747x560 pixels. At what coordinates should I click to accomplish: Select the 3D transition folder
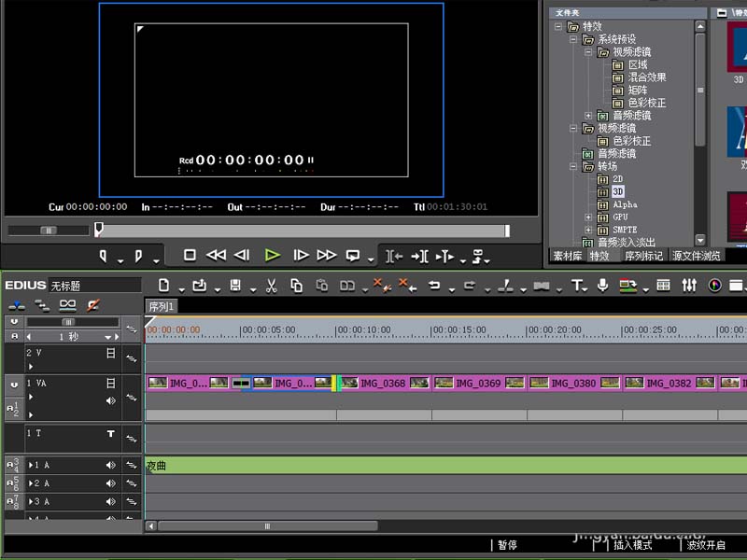tap(617, 191)
